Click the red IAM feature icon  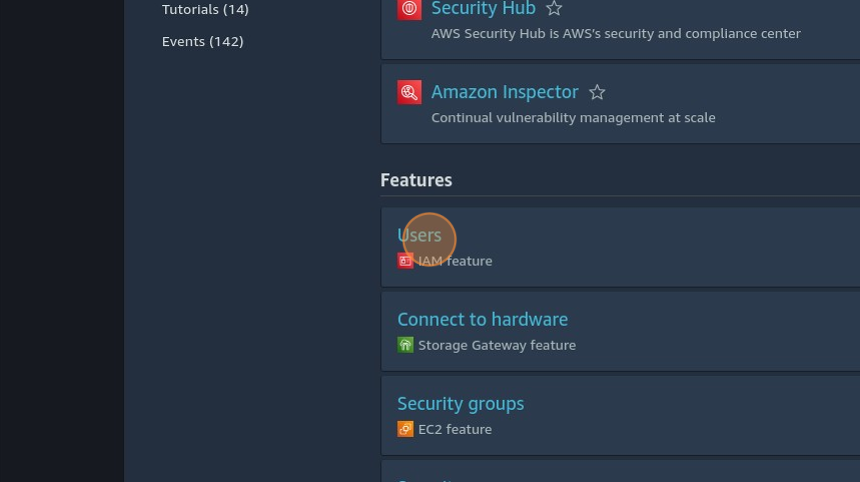[x=405, y=261]
